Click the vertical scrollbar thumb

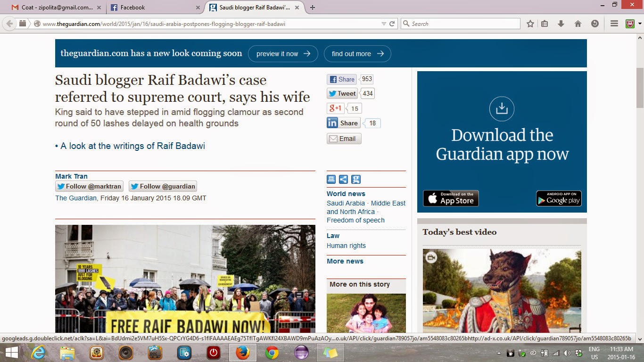point(640,88)
